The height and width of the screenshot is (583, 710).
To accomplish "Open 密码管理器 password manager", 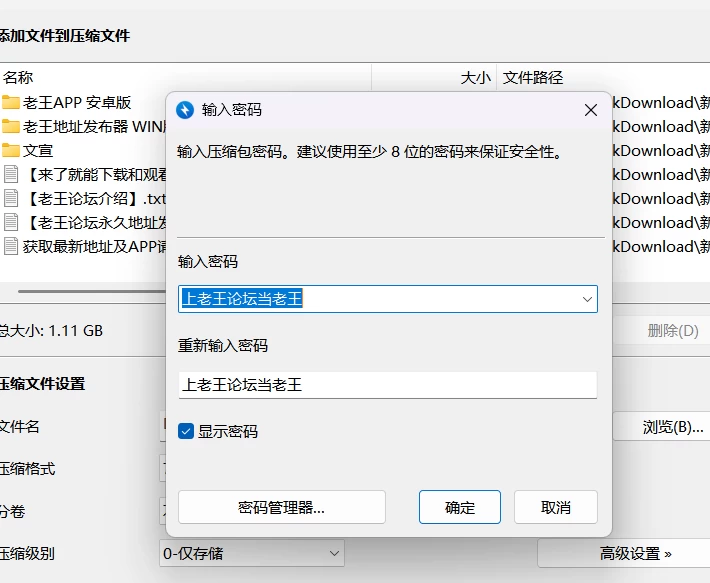I will (x=282, y=507).
